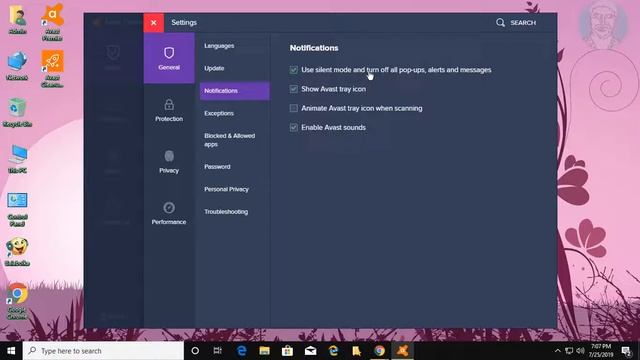Open the Google Chrome desktop shortcut

17,301
